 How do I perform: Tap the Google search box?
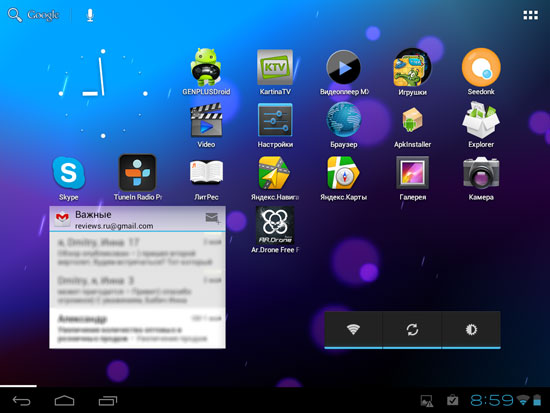[34, 15]
